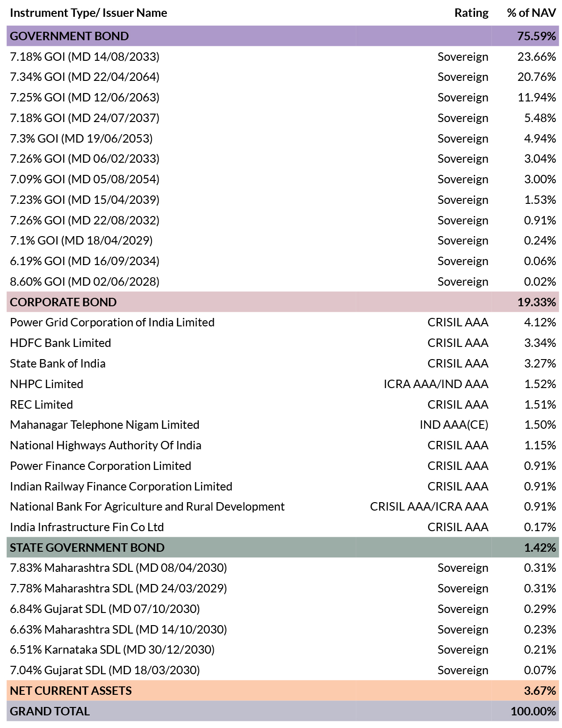The width and height of the screenshot is (562, 728).
Task: Select Mahanagar Telephone Nigam Limited row
Action: pyautogui.click(x=282, y=425)
